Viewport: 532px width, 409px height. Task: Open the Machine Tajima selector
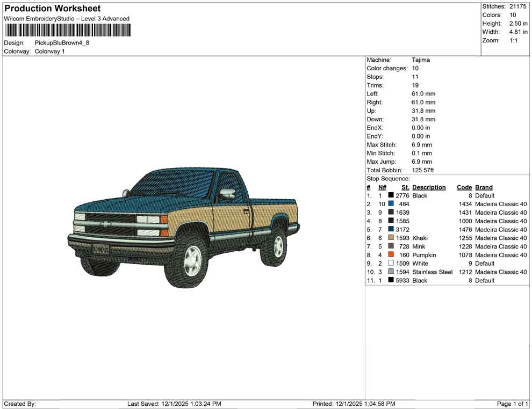(421, 60)
